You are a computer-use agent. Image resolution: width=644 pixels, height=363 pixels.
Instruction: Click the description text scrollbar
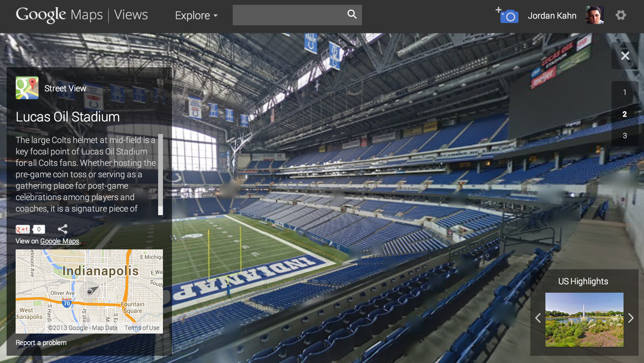tap(161, 174)
